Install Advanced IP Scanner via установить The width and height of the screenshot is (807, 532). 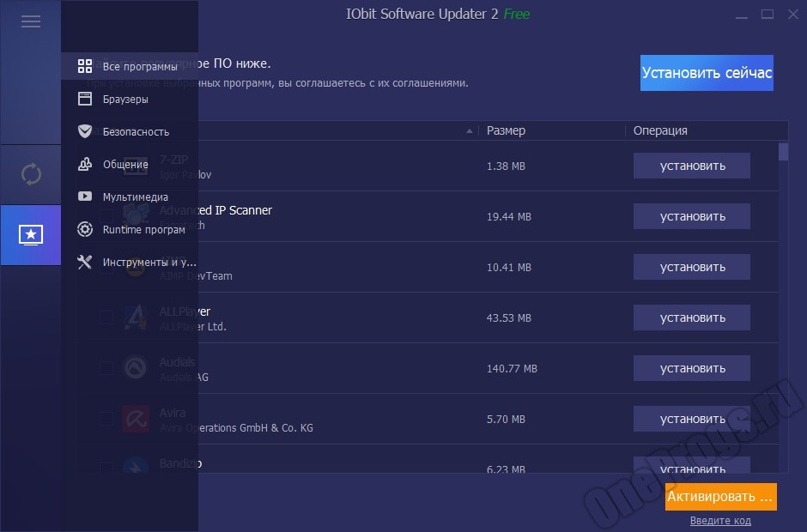(692, 216)
